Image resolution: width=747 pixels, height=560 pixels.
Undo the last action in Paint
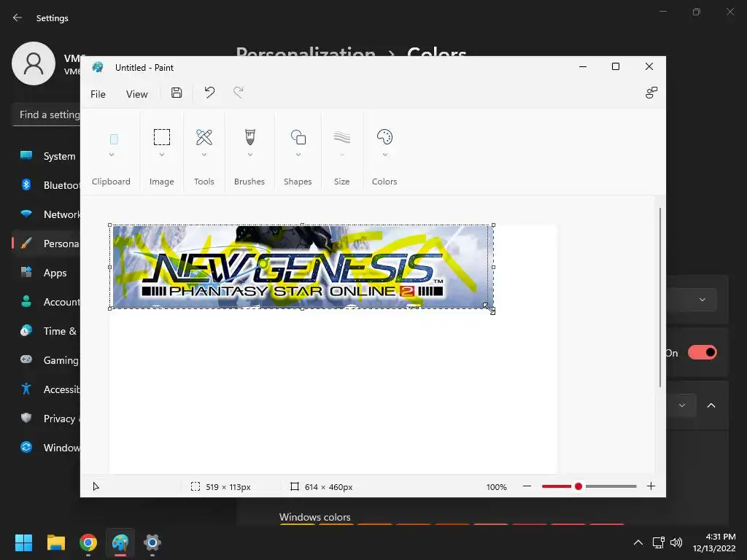[x=209, y=93]
